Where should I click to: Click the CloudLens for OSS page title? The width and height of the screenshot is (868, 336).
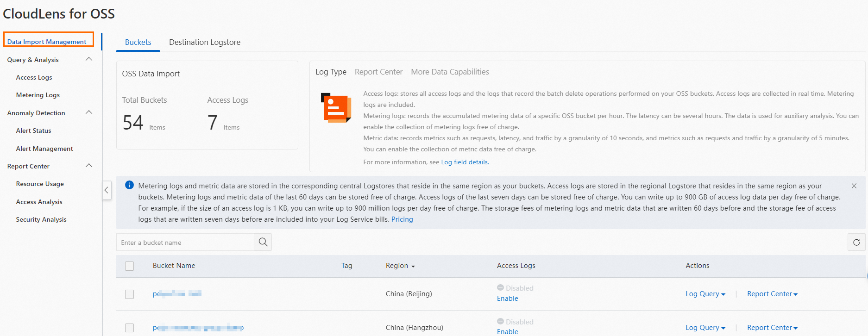point(59,14)
